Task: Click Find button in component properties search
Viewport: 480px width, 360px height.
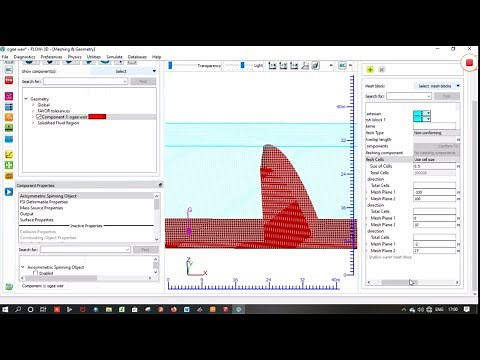Action: point(145,249)
